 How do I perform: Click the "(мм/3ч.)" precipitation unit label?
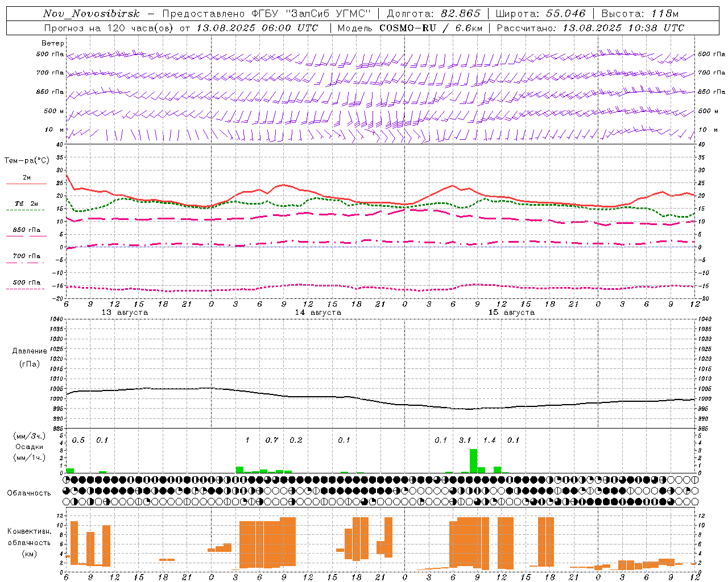29,436
